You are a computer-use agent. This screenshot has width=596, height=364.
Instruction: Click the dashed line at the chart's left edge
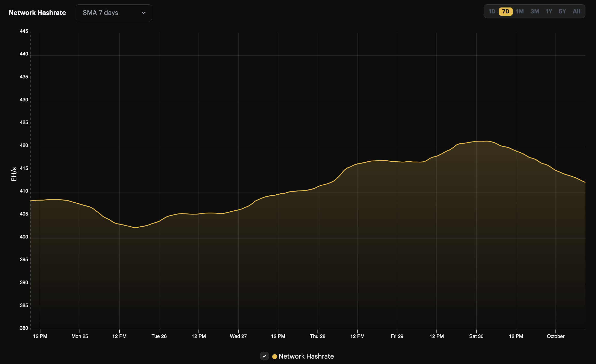pos(30,180)
